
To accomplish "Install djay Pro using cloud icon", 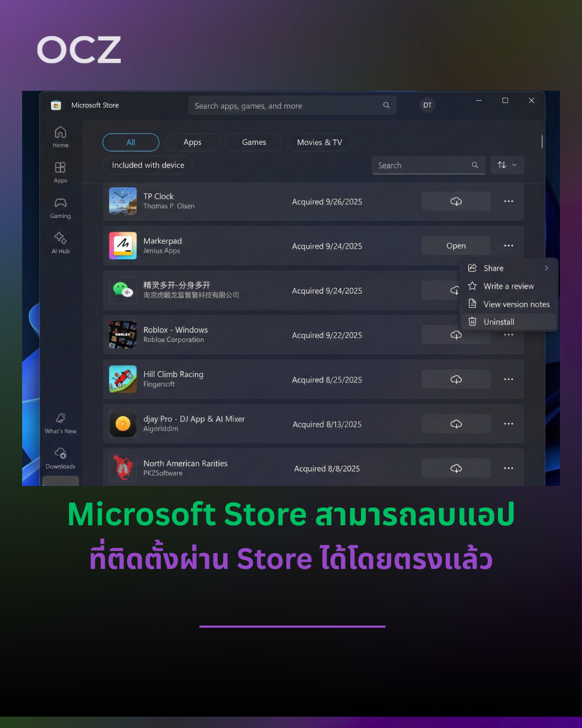I will tap(456, 424).
